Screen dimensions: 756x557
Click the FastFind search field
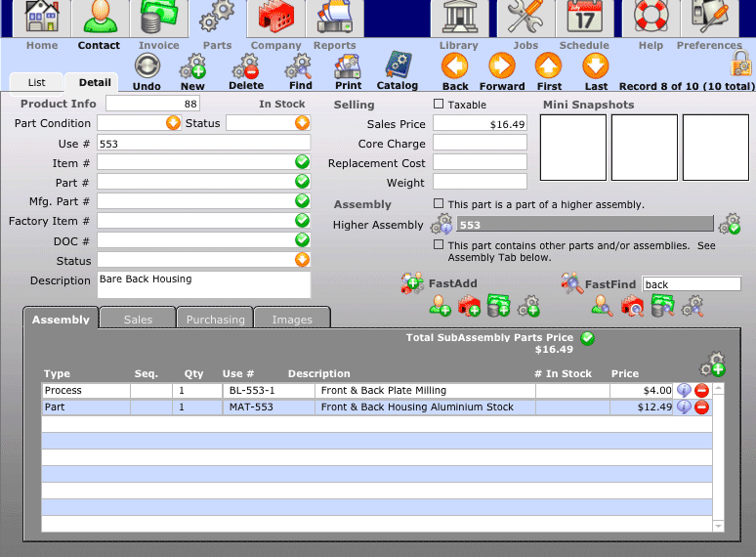[x=692, y=284]
